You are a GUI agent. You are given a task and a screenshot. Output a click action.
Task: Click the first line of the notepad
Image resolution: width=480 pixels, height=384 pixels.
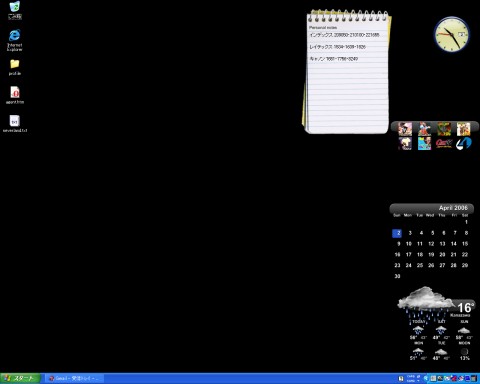coord(344,35)
